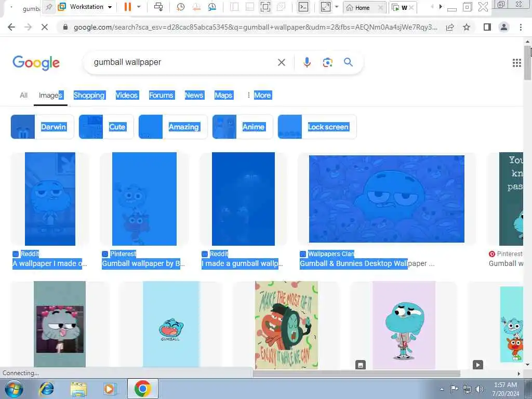Select the Images tab
Image resolution: width=532 pixels, height=399 pixels.
[x=50, y=96]
